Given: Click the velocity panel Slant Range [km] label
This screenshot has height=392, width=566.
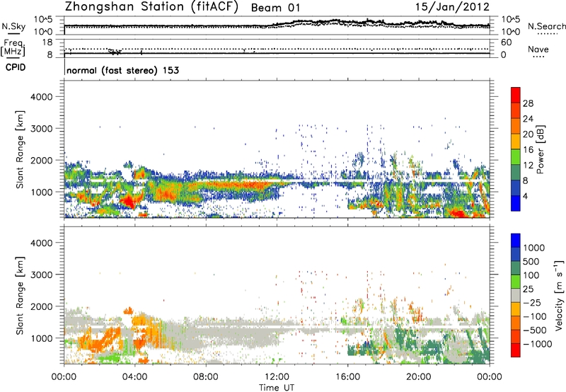Looking at the screenshot, I should 20,295.
